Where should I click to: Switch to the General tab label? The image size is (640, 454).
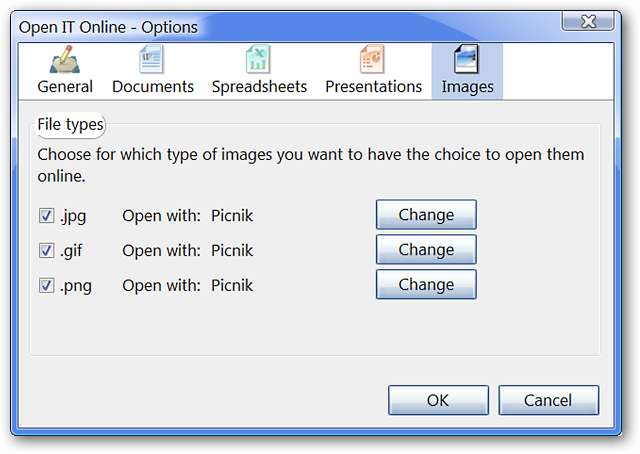[65, 87]
